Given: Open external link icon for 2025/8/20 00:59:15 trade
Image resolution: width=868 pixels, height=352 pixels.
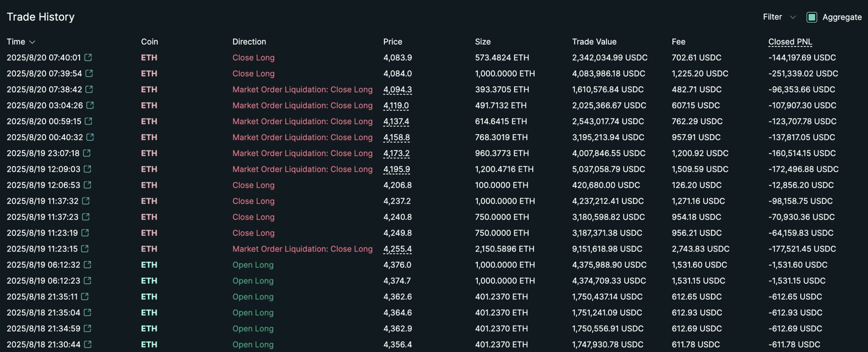Looking at the screenshot, I should point(88,121).
